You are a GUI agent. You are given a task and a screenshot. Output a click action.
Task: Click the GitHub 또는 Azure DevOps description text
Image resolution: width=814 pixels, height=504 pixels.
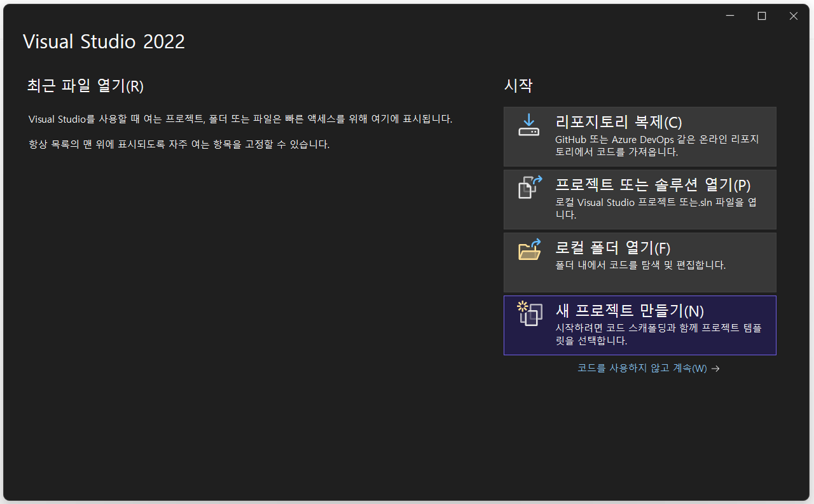(657, 146)
